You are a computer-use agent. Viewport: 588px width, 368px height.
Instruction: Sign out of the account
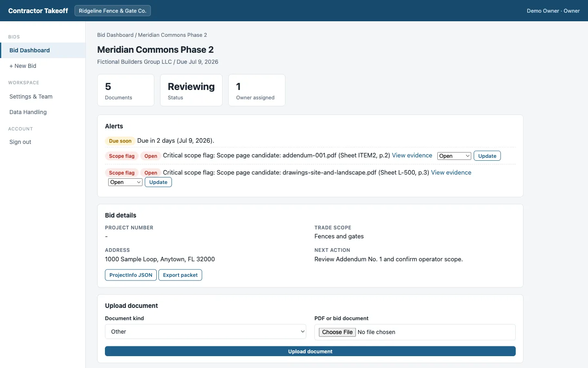click(x=43, y=142)
